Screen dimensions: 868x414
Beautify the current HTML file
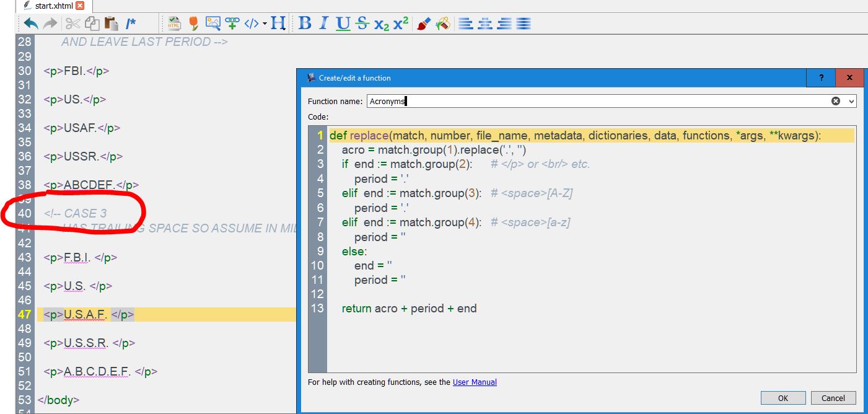(x=174, y=24)
